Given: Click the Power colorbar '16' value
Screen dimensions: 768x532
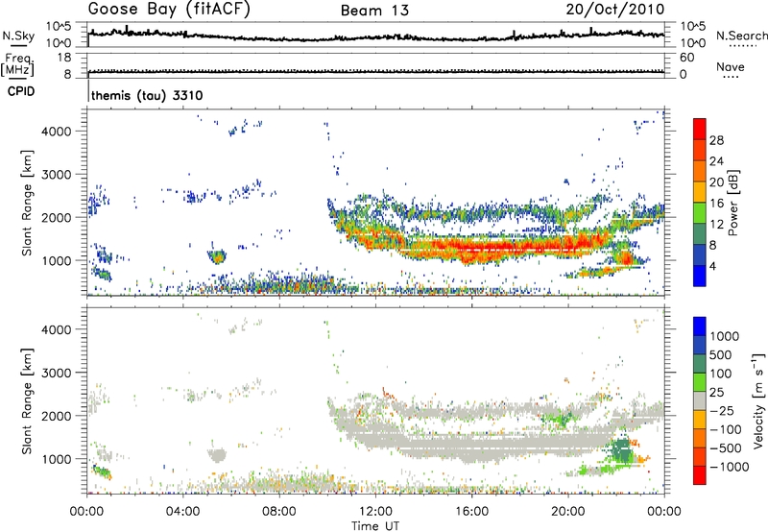Looking at the screenshot, I should pos(716,204).
